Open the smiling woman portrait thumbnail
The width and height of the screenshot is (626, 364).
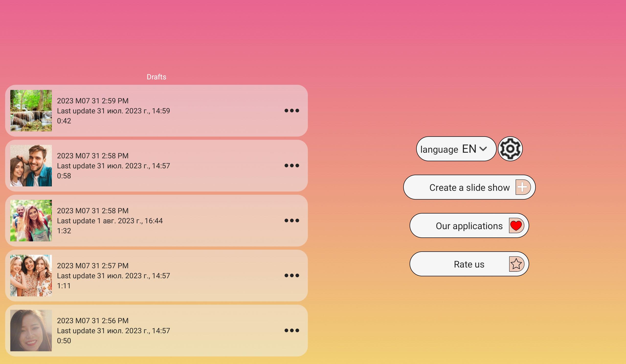coord(31,330)
